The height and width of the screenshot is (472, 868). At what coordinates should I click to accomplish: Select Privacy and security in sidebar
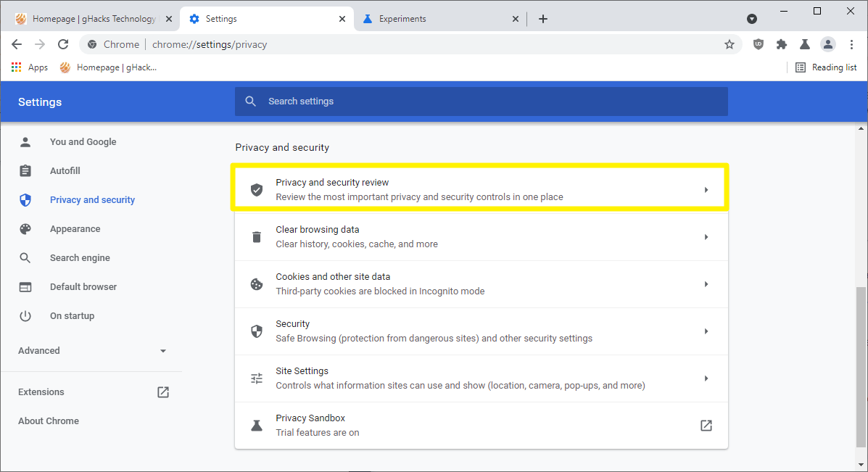(92, 200)
